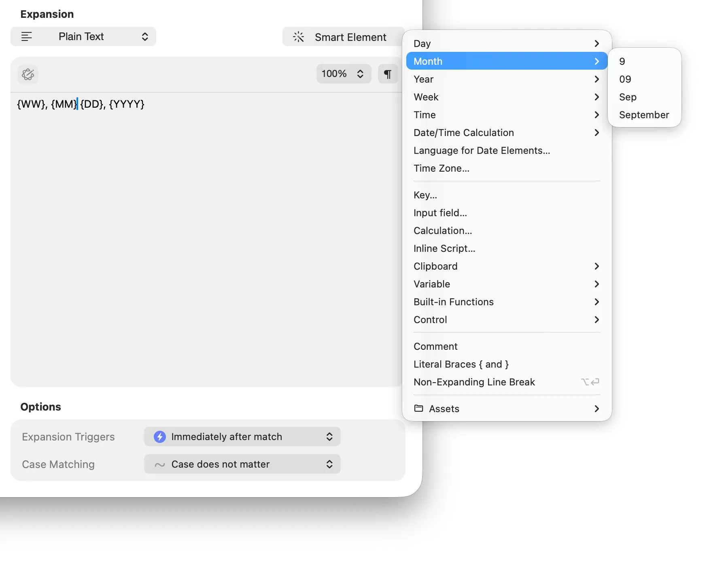Click the gear edit icon in the editor toolbar
This screenshot has width=728, height=568.
pos(28,74)
